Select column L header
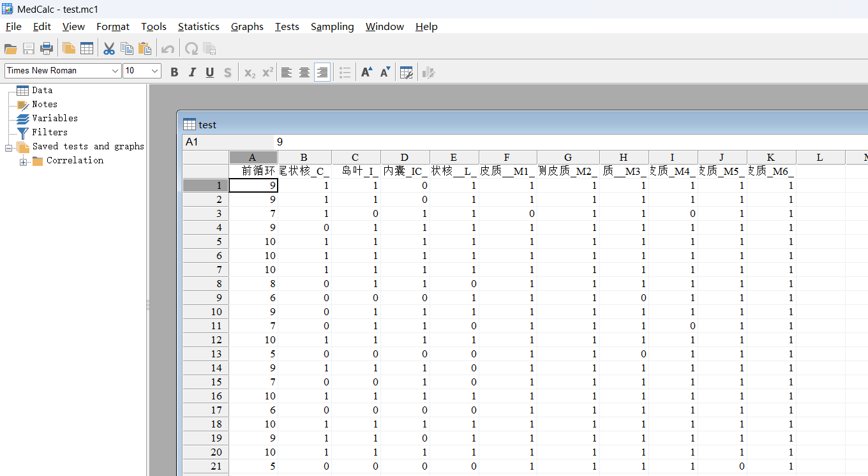Image resolution: width=868 pixels, height=476 pixels. coord(820,158)
